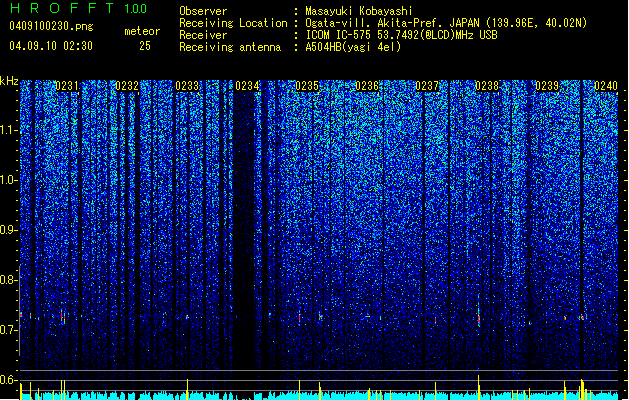Click the 0232 time marker
The image size is (629, 400).
(x=127, y=86)
